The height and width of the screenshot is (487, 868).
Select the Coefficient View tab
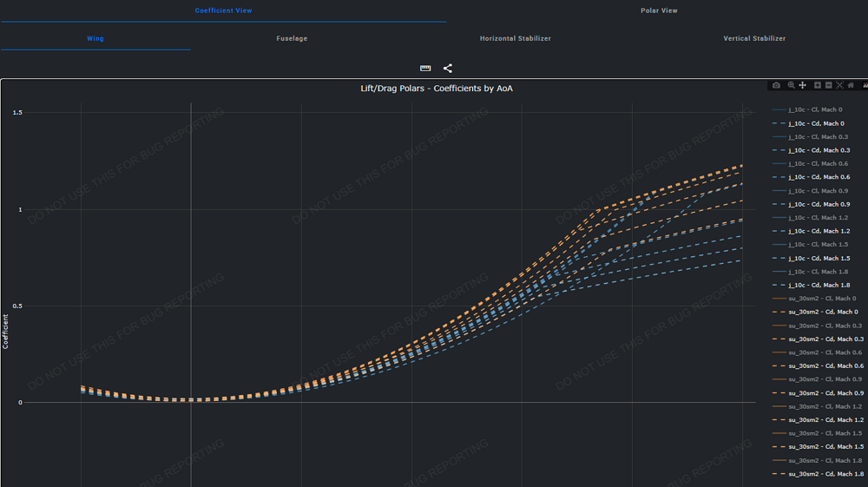[223, 10]
